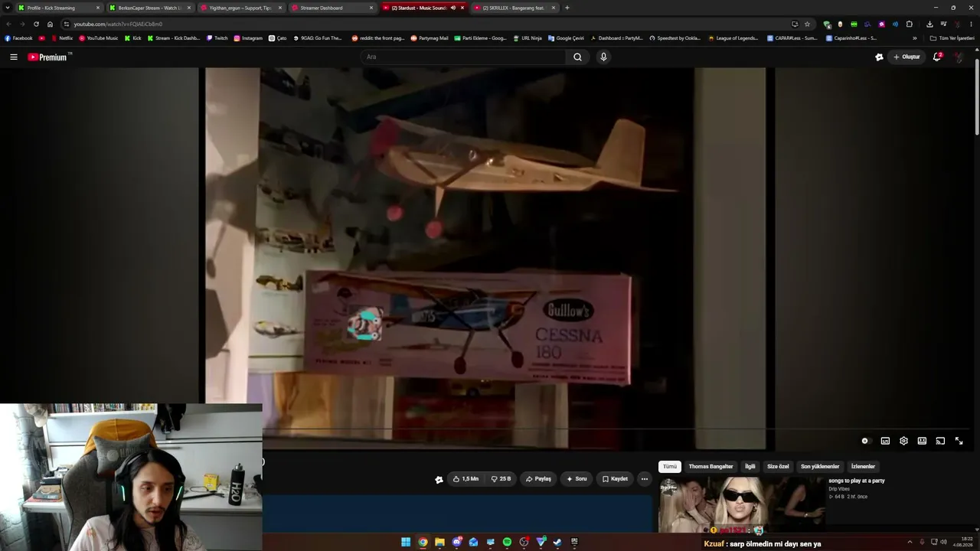This screenshot has height=551, width=980.
Task: Open a new Chrome tab
Action: [x=567, y=8]
